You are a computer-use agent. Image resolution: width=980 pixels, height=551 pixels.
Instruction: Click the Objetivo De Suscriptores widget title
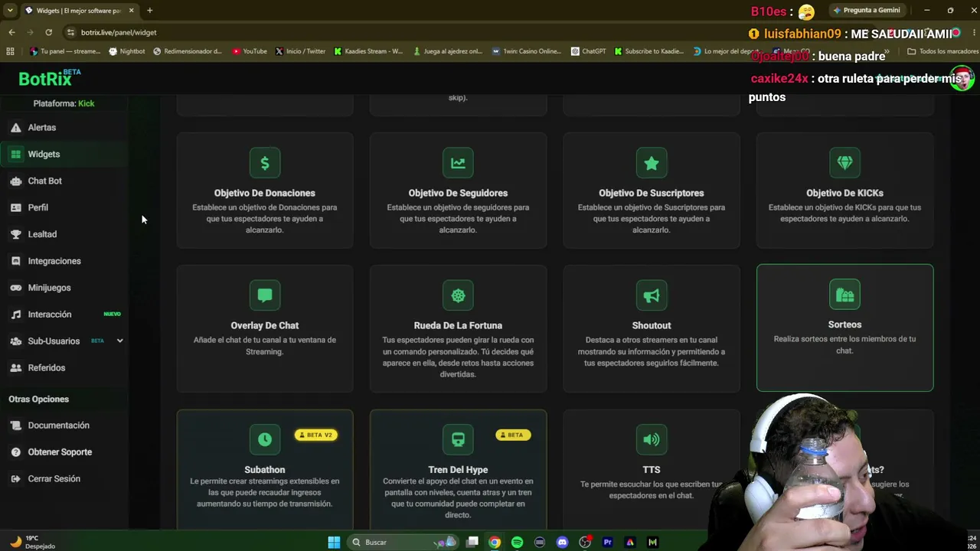coord(652,193)
